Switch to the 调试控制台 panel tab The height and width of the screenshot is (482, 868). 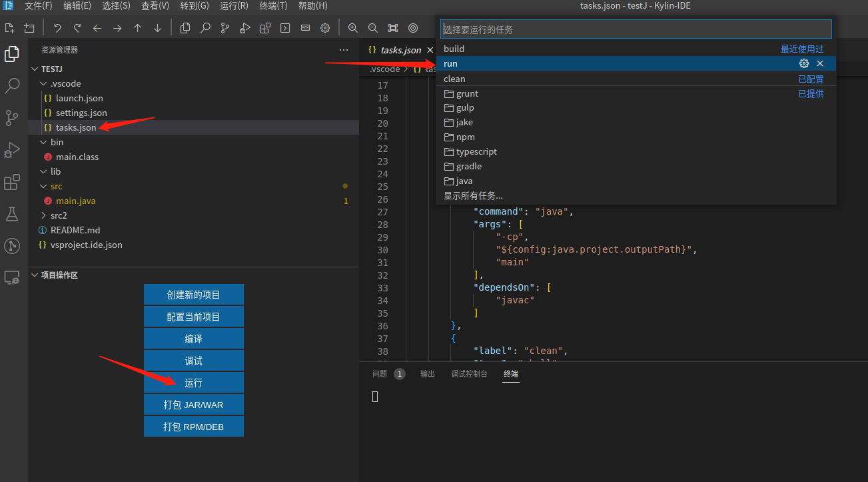pyautogui.click(x=469, y=374)
